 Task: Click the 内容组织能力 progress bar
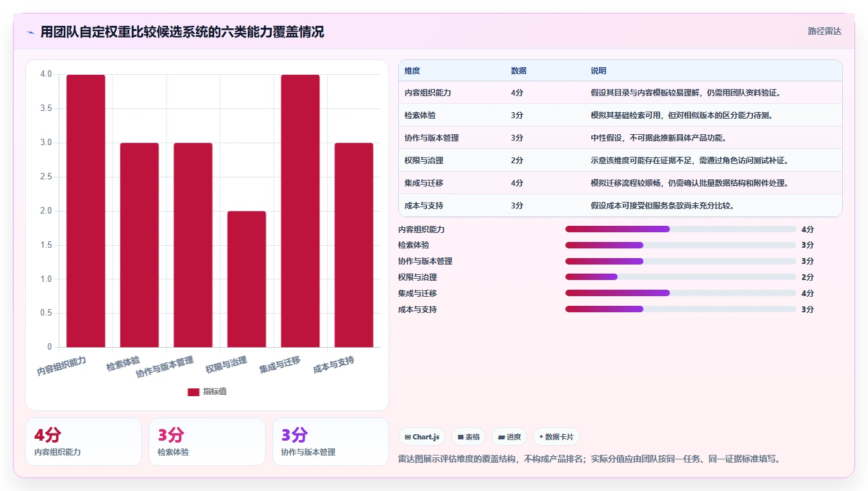point(681,229)
